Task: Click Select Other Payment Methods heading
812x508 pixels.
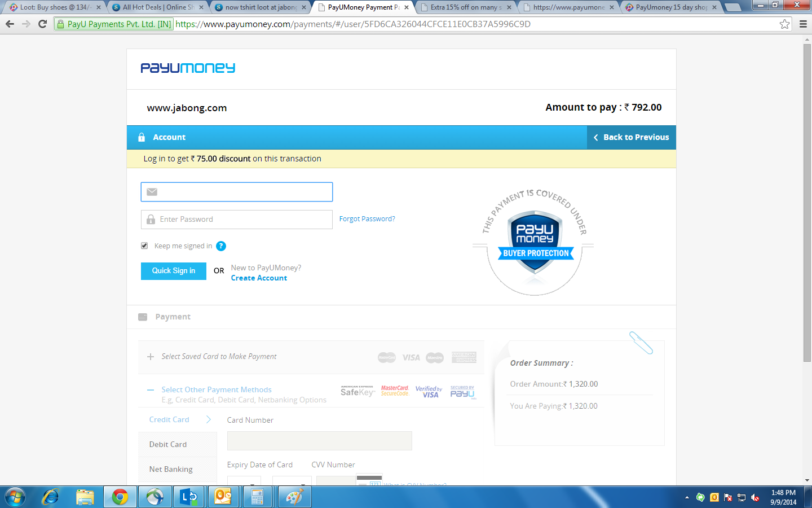Action: 217,389
